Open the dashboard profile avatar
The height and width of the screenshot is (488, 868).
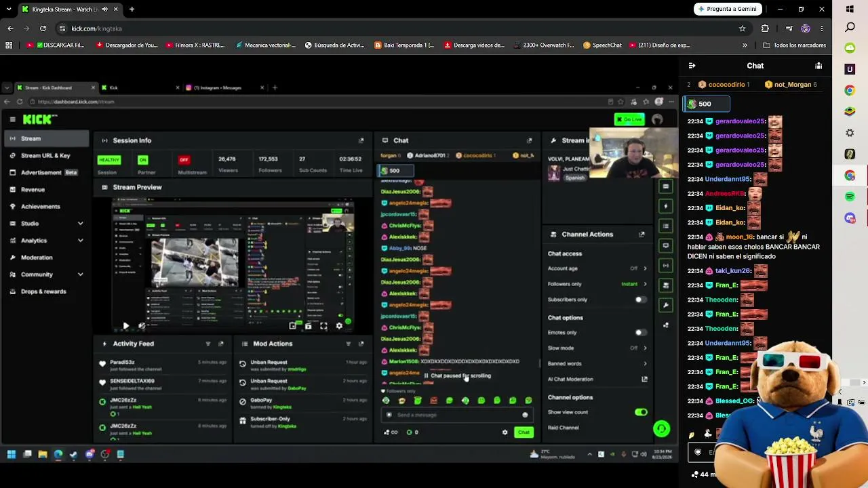click(657, 120)
